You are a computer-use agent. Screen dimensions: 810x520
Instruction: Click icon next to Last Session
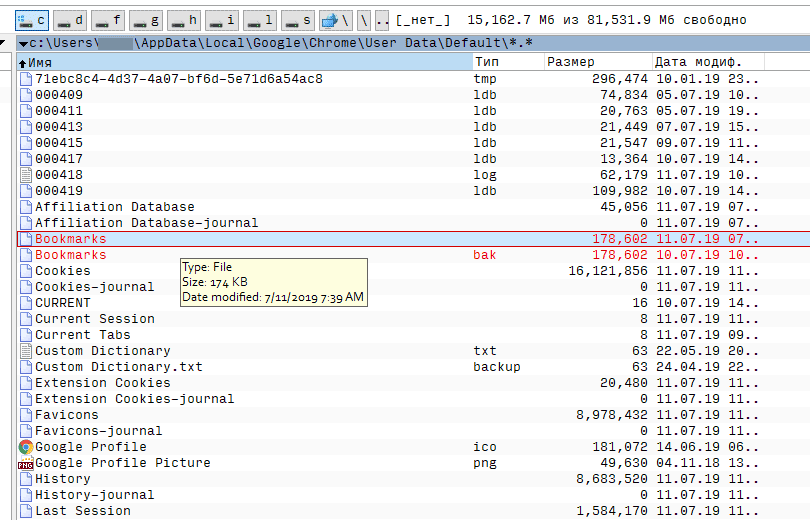[26, 511]
